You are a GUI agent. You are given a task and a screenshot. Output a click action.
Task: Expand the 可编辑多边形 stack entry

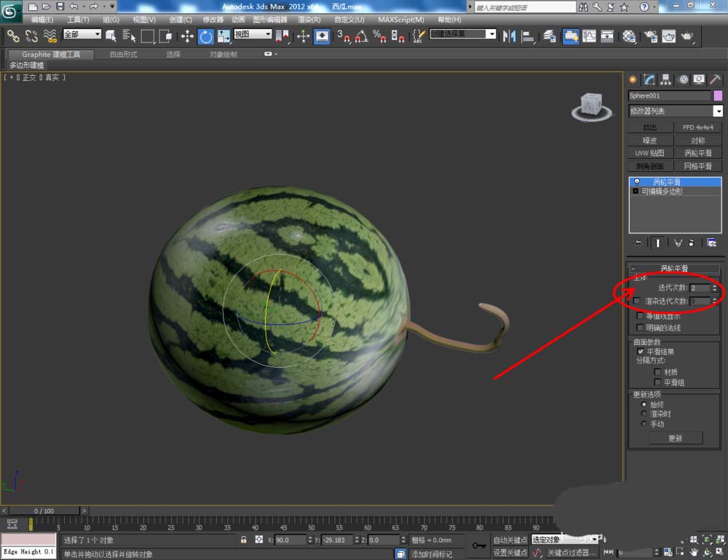(x=636, y=192)
